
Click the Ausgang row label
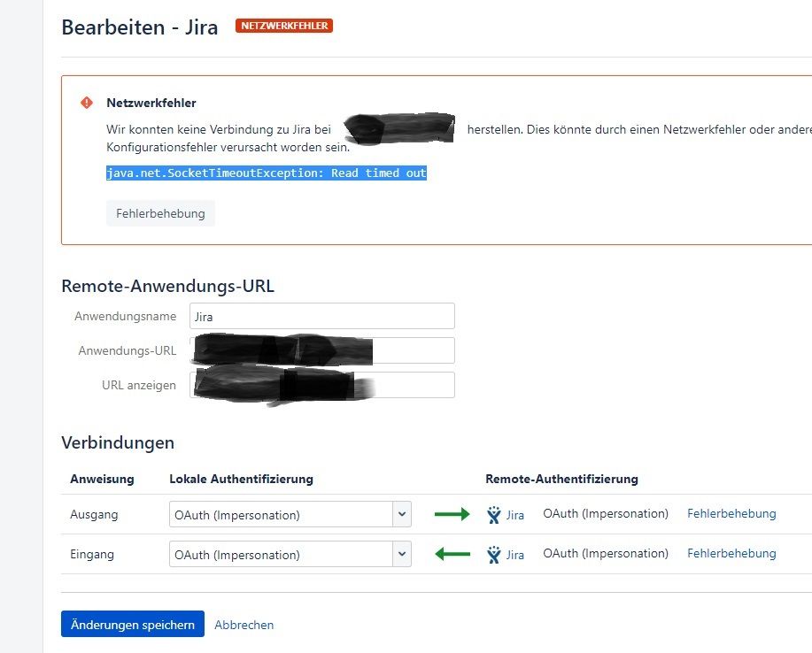coord(94,514)
